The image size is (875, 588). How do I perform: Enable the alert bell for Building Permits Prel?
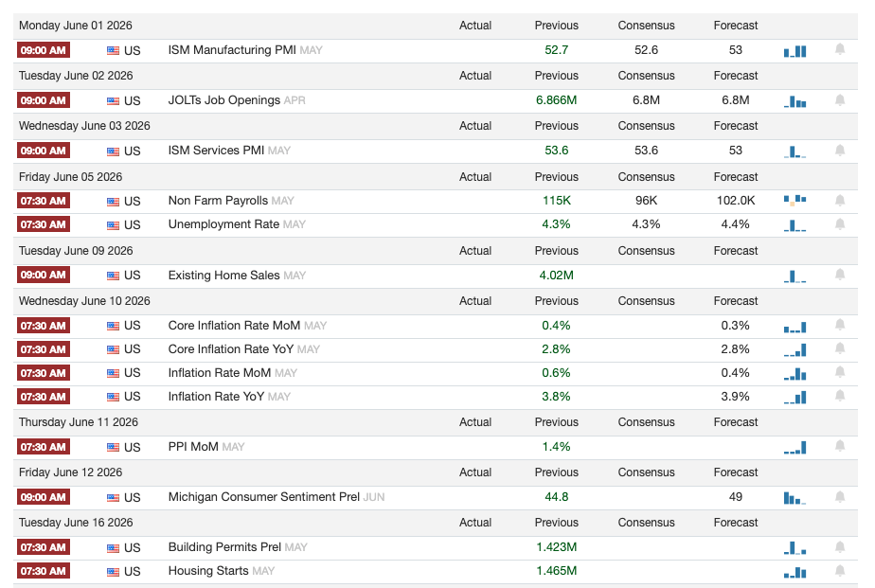[x=840, y=546]
